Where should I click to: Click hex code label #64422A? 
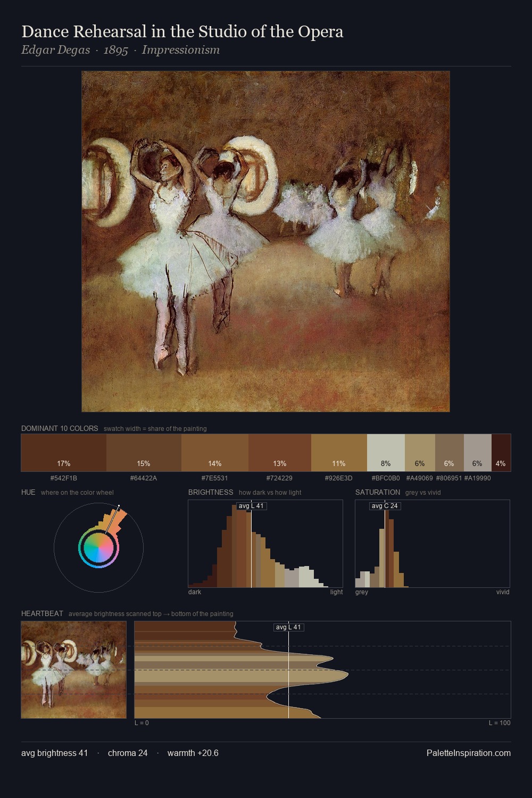tap(144, 478)
